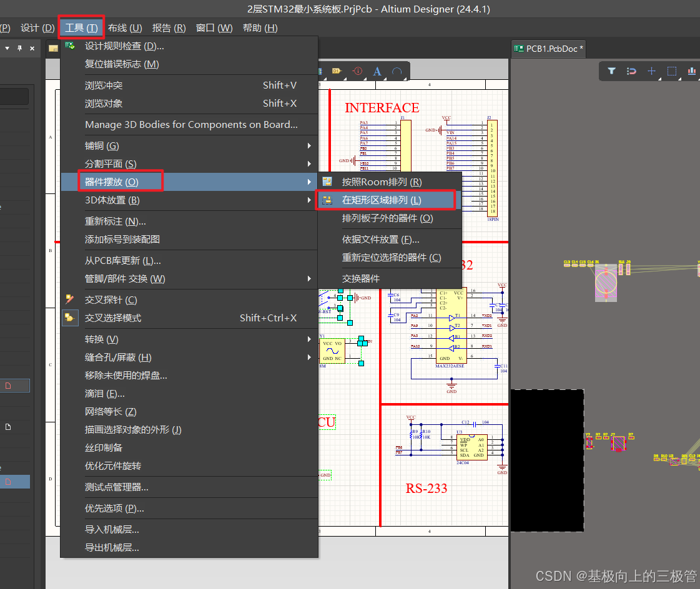The height and width of the screenshot is (589, 700).
Task: Choose 导入机械层...
Action: (189, 529)
